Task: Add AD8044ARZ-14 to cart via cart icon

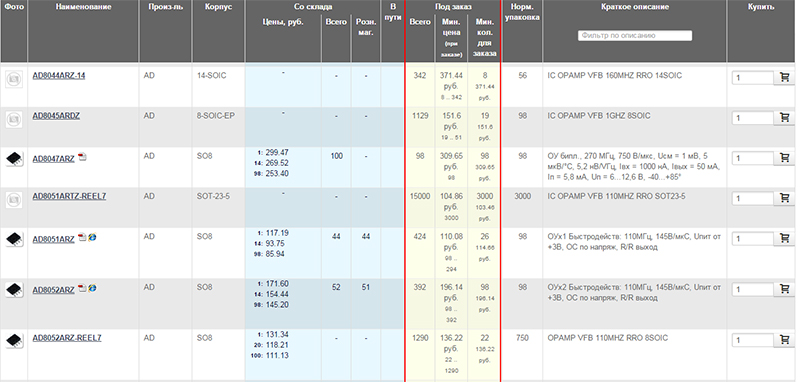Action: [x=784, y=78]
